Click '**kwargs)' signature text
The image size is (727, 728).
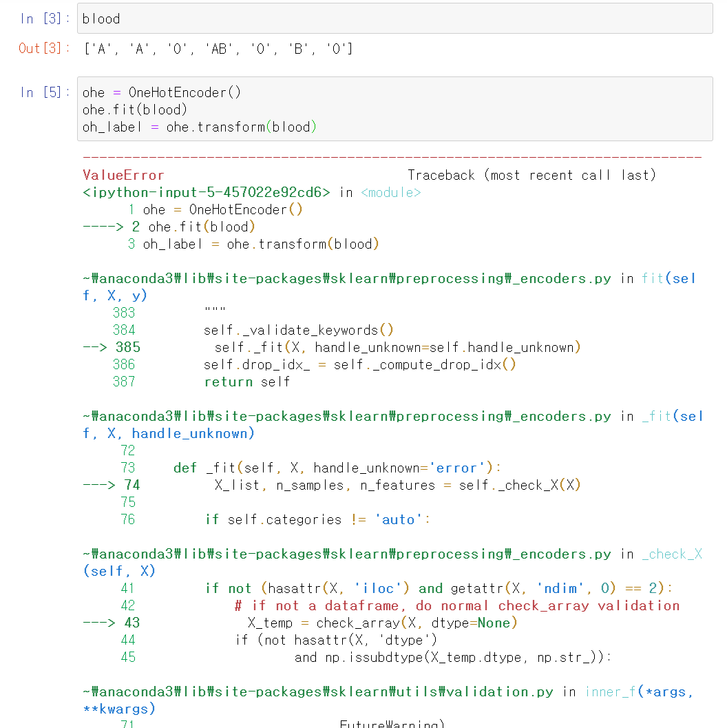click(119, 709)
